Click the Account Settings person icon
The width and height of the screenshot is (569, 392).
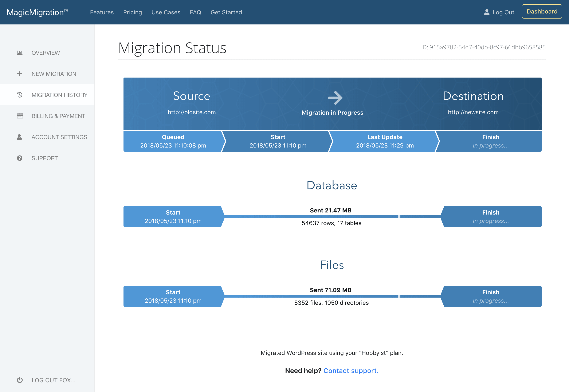click(19, 137)
